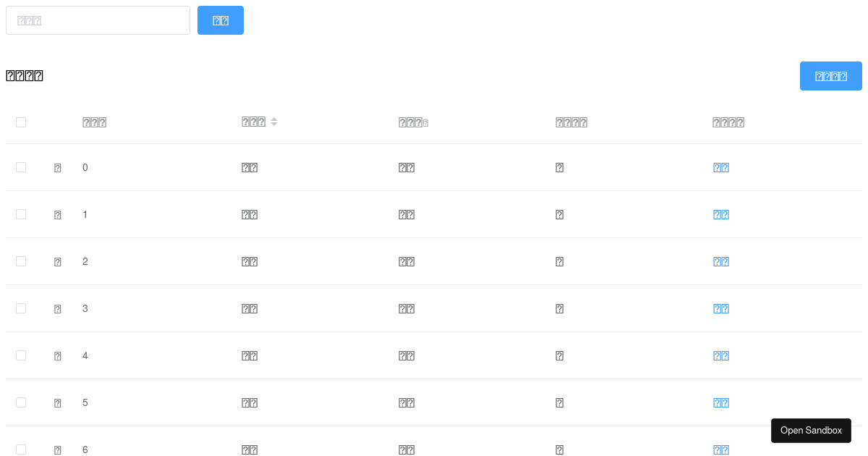Click inside the search text input field
This screenshot has height=456, width=868.
98,20
